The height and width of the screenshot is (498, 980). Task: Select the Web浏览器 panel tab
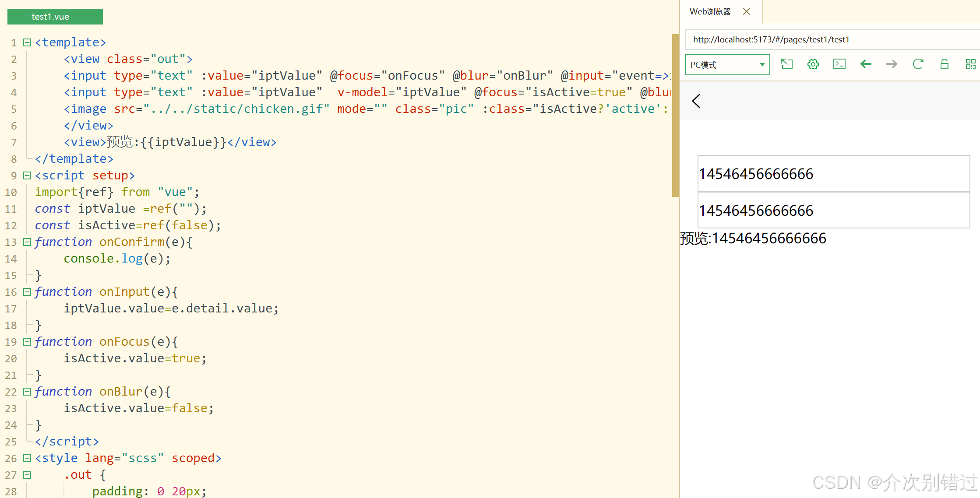point(710,12)
